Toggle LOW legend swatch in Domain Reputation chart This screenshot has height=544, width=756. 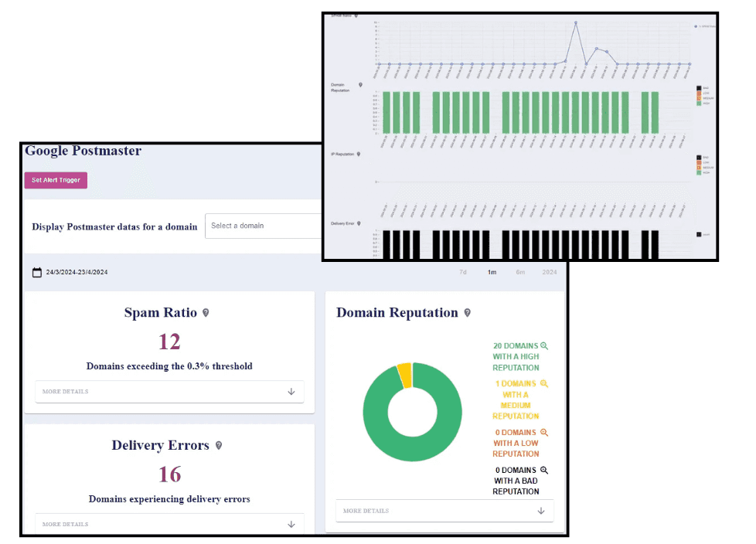point(699,93)
